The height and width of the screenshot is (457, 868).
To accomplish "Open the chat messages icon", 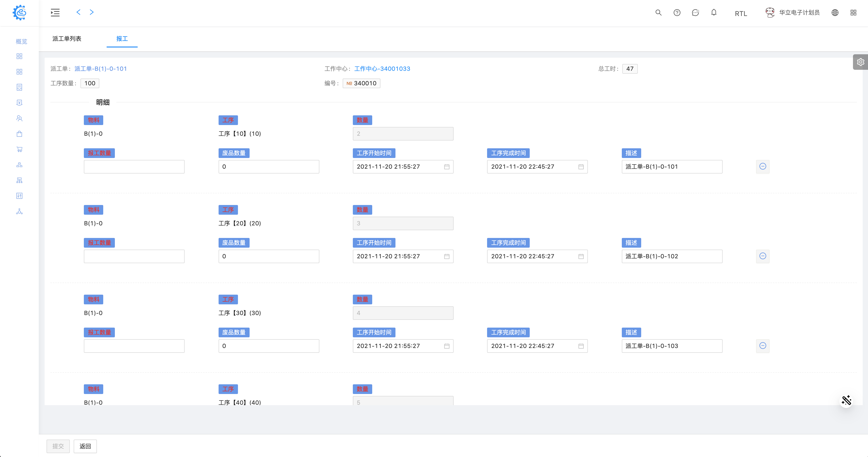I will (x=695, y=13).
